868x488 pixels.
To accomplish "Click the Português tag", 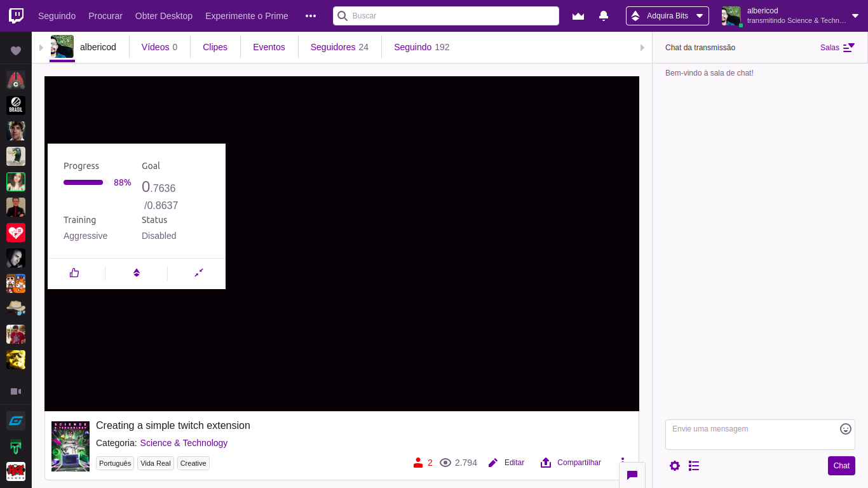I will [x=115, y=463].
